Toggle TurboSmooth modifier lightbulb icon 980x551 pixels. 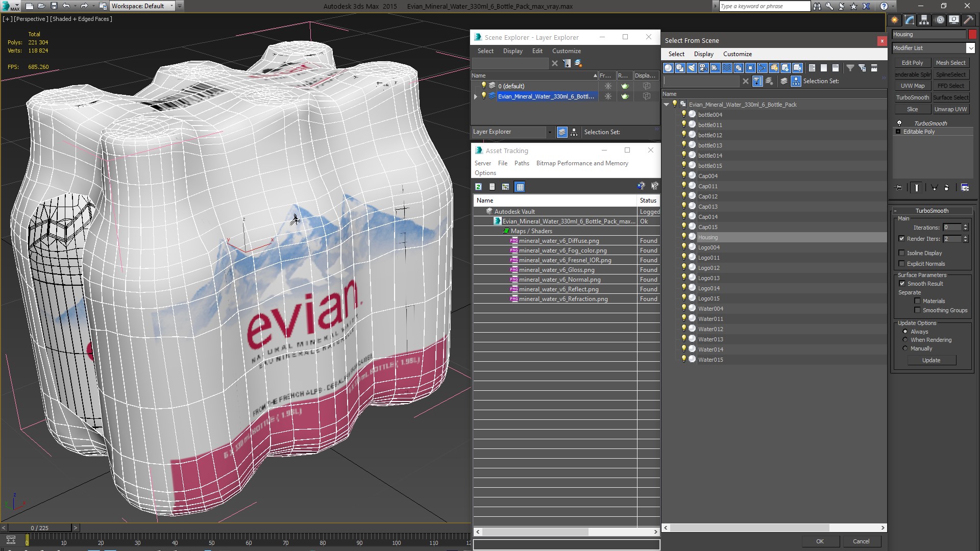pyautogui.click(x=899, y=123)
